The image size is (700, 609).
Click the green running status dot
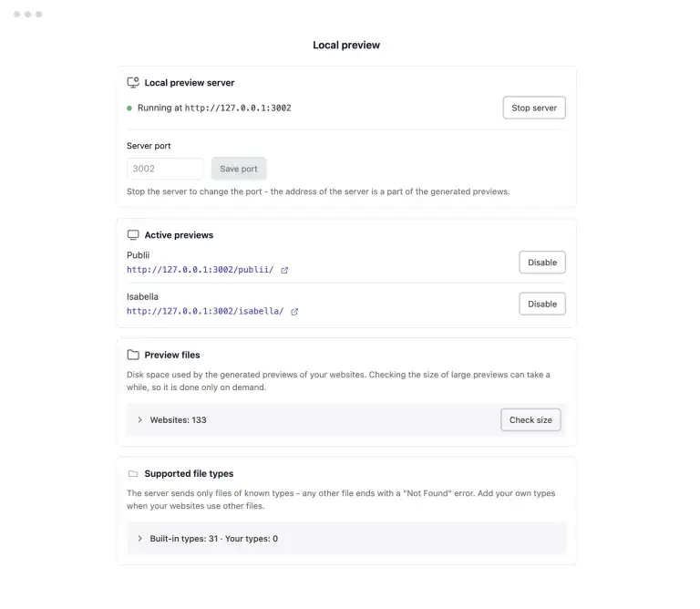(129, 108)
